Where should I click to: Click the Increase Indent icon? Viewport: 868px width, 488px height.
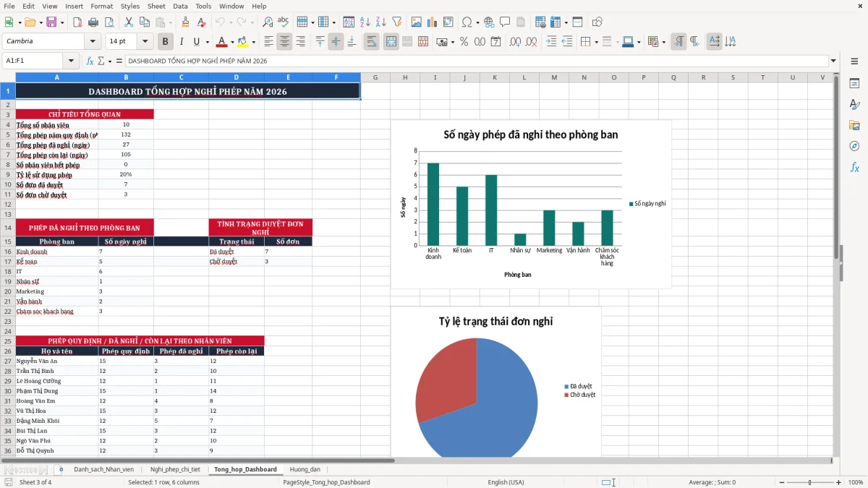[551, 42]
